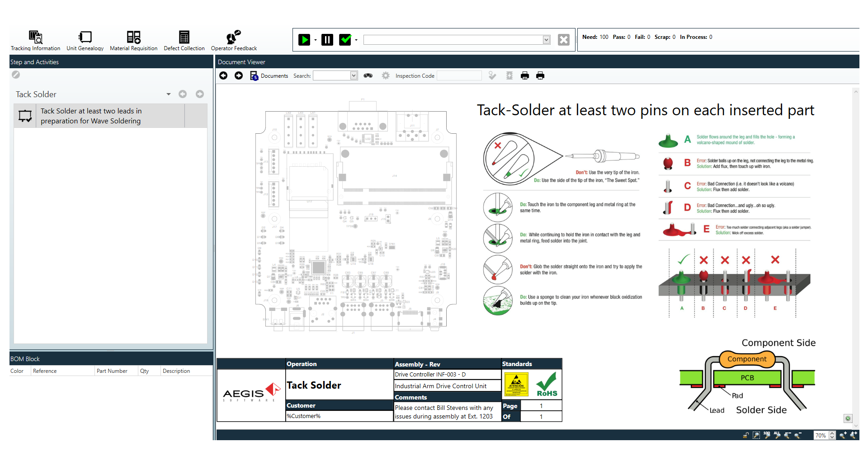Open Operator Feedback

click(x=234, y=41)
